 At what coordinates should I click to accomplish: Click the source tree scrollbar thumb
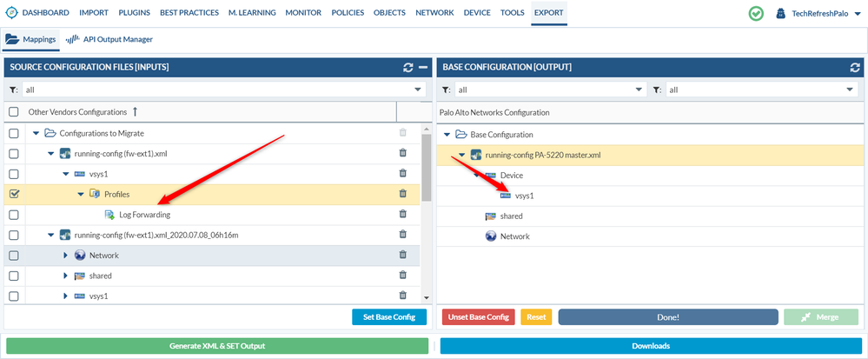click(x=425, y=168)
